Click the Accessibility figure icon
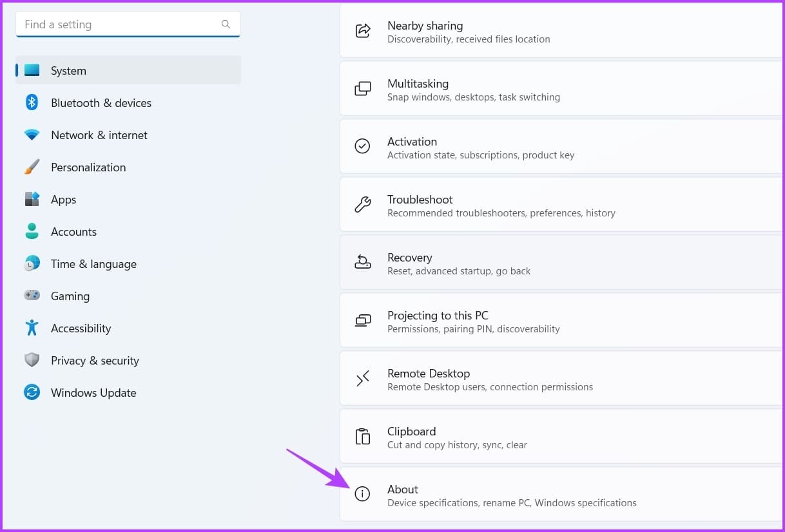This screenshot has width=785, height=532. pyautogui.click(x=32, y=328)
